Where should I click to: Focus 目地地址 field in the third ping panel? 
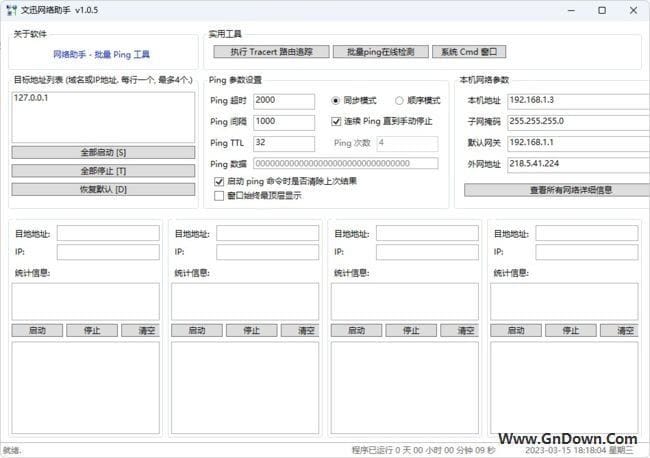pos(427,233)
